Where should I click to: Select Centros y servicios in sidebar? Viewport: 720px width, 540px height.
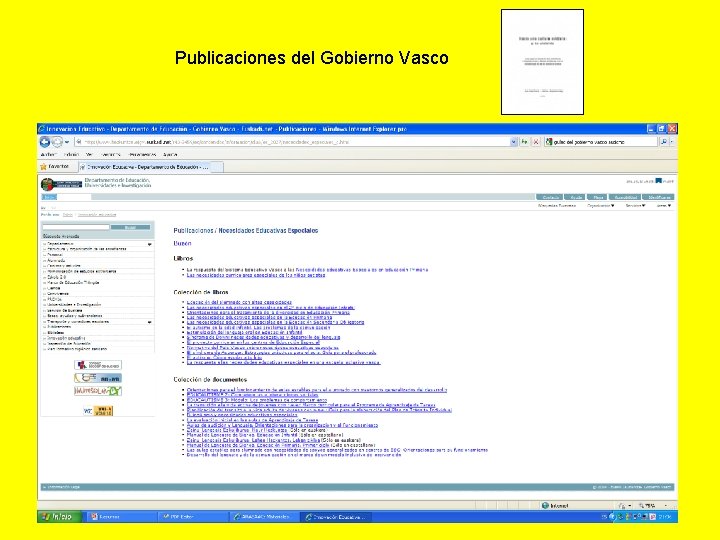click(x=64, y=265)
